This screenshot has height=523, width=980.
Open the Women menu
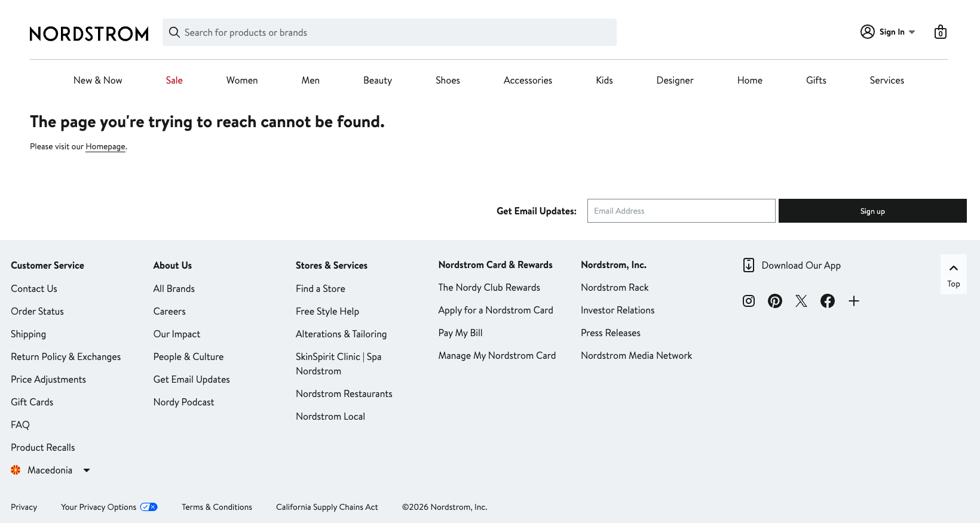coord(242,80)
